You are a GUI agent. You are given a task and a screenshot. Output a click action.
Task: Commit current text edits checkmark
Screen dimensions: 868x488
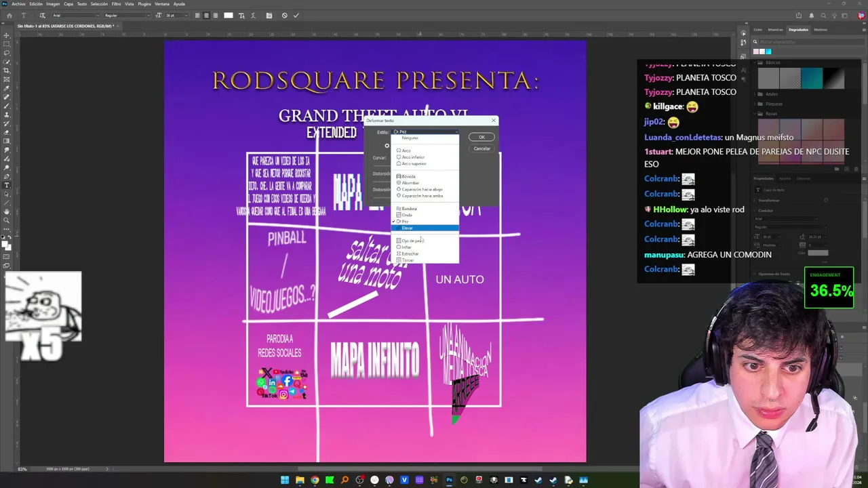tap(296, 16)
